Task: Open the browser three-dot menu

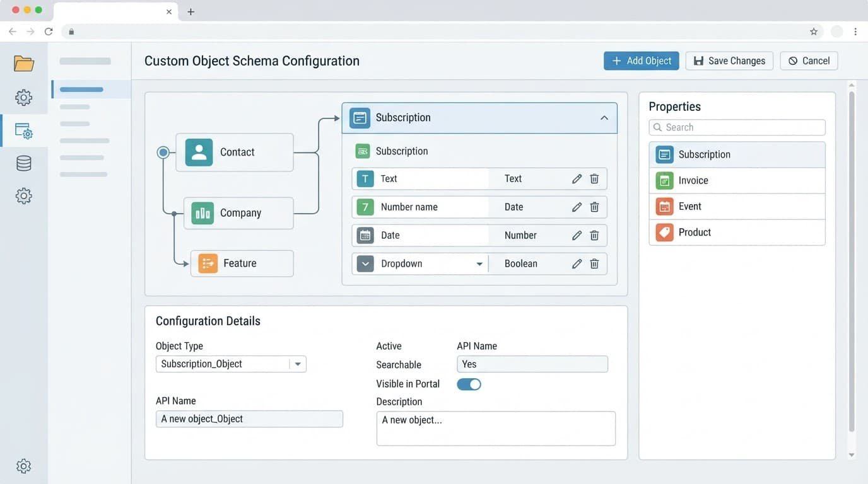Action: 855,32
